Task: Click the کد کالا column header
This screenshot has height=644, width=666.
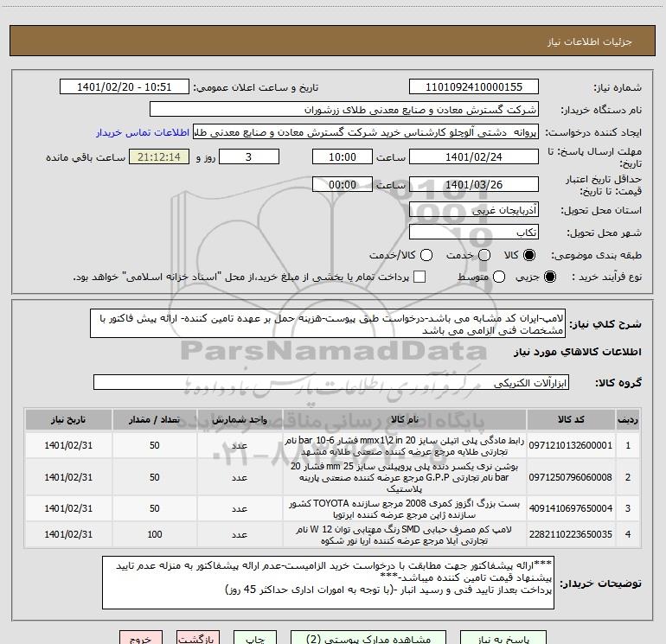Action: 571,419
